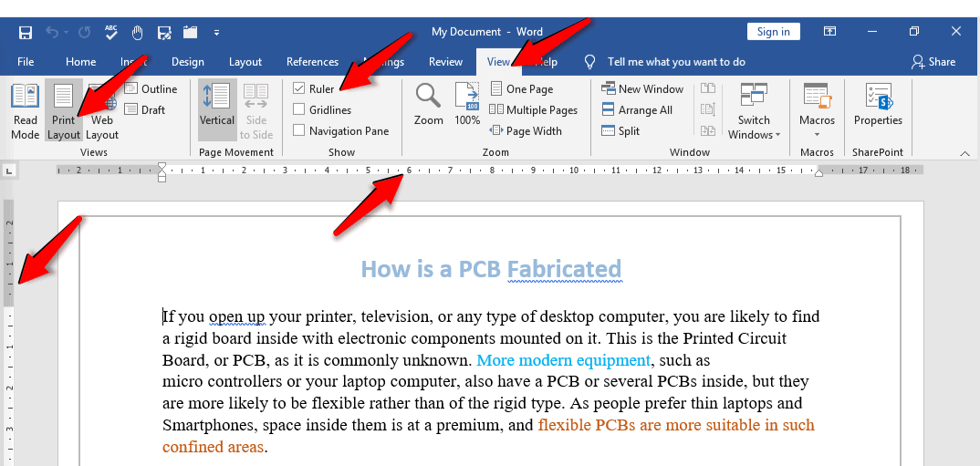Click the Synchronous Scrolling icon
980x466 pixels.
click(708, 110)
